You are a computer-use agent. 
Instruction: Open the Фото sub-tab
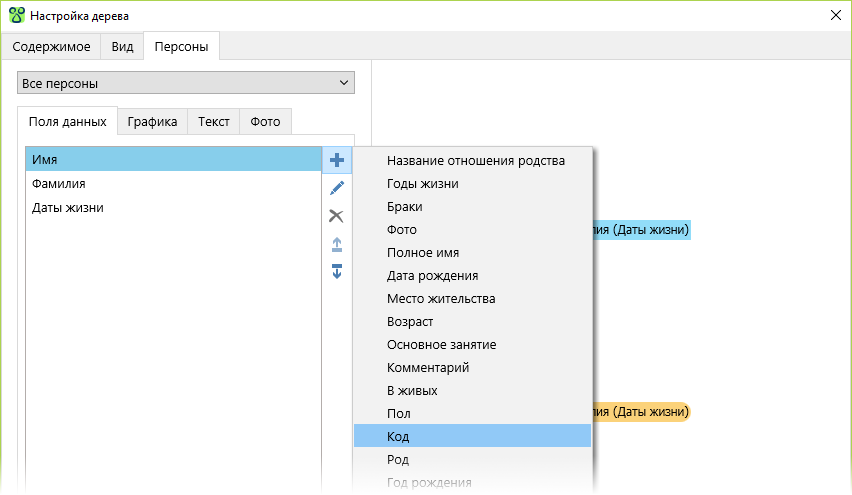[x=265, y=122]
